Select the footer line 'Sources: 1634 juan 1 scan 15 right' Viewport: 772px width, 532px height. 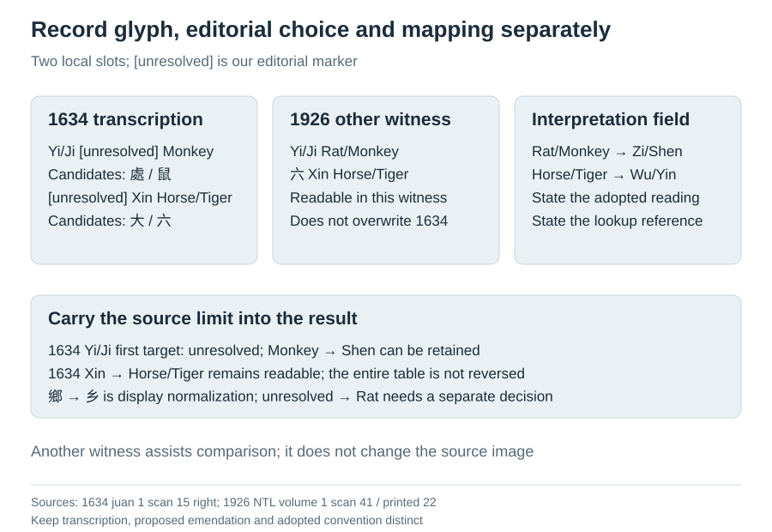point(233,503)
